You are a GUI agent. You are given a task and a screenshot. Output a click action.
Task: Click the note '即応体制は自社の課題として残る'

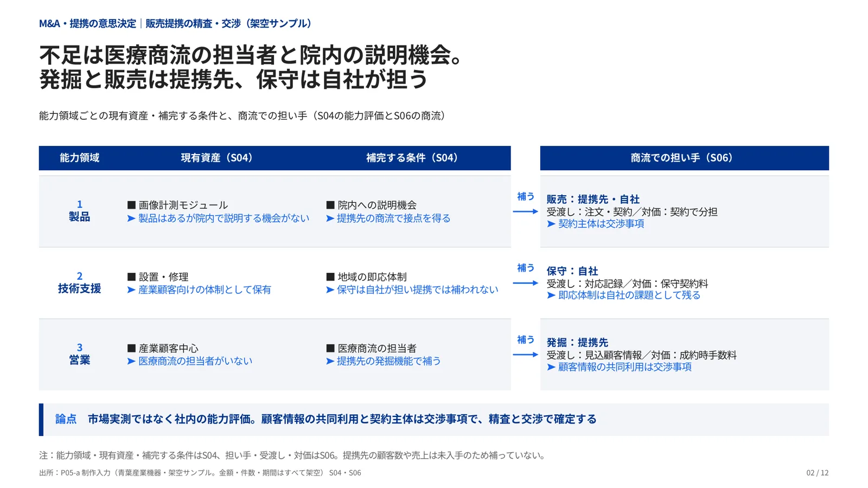click(624, 295)
